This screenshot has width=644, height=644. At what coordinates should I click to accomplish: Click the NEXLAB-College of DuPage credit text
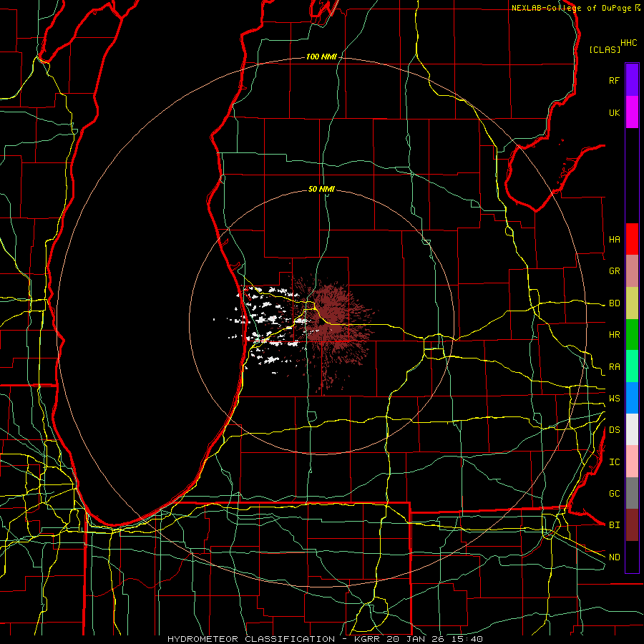click(575, 8)
